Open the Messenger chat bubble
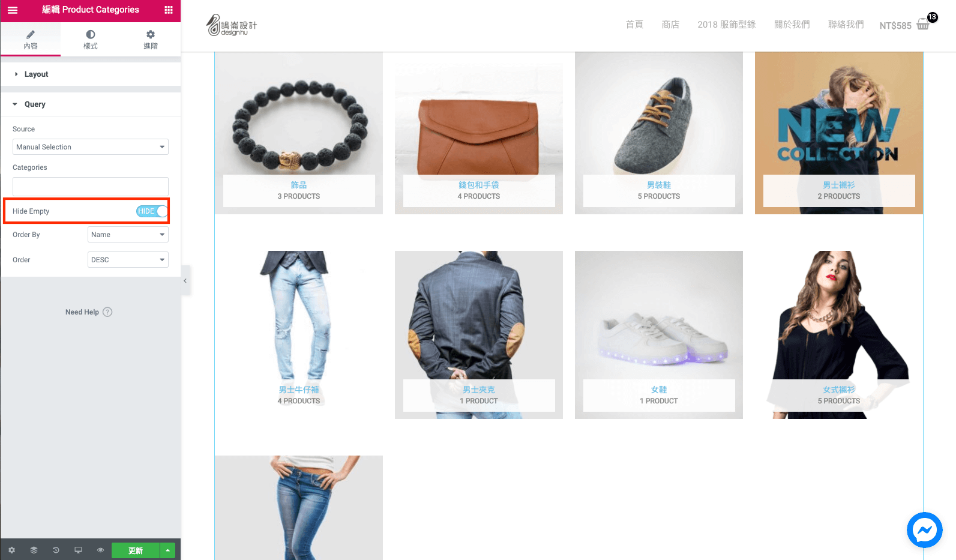 (x=925, y=530)
